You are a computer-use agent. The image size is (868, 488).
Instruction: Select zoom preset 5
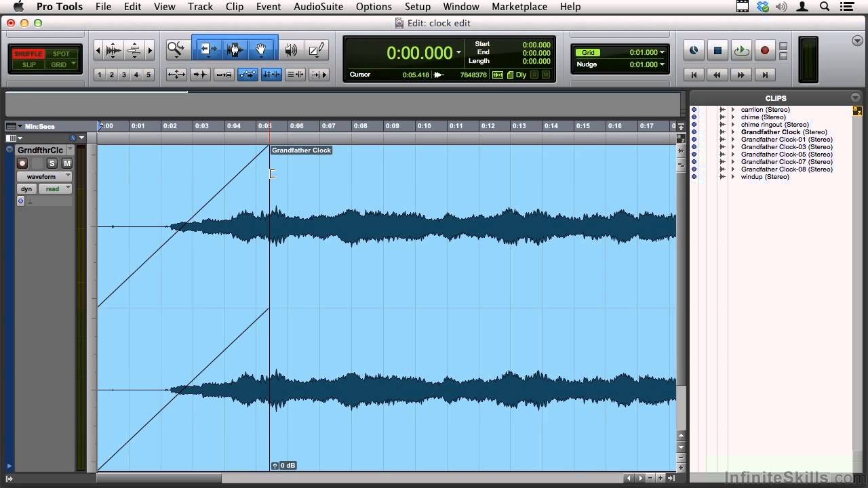(149, 75)
